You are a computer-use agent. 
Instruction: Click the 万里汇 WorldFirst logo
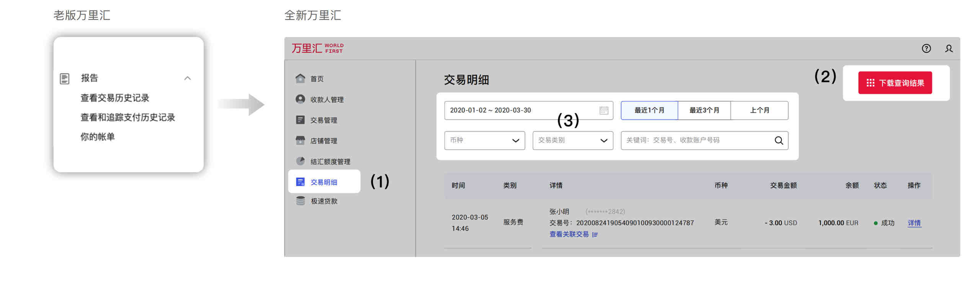tap(317, 48)
